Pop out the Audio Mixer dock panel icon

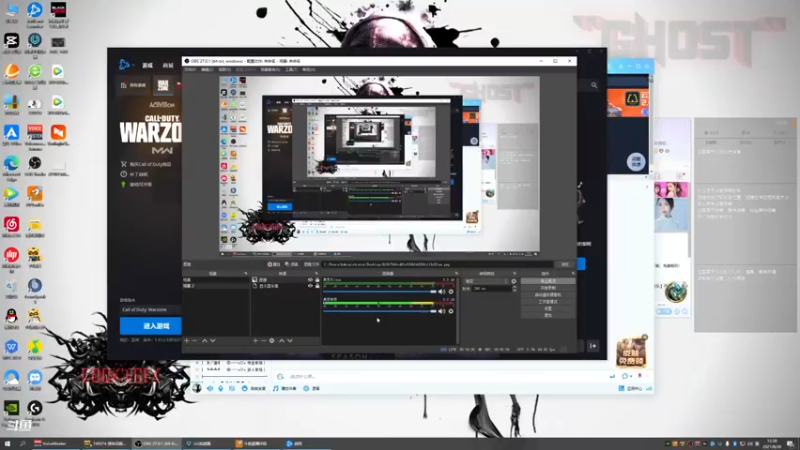(x=456, y=274)
